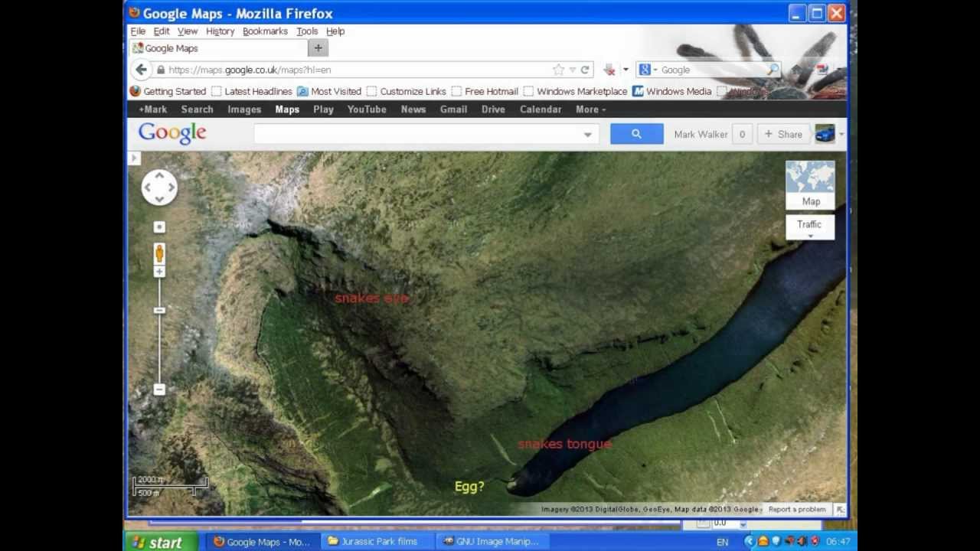Click the map zoom slider handle
This screenshot has height=551, width=980.
[x=159, y=311]
